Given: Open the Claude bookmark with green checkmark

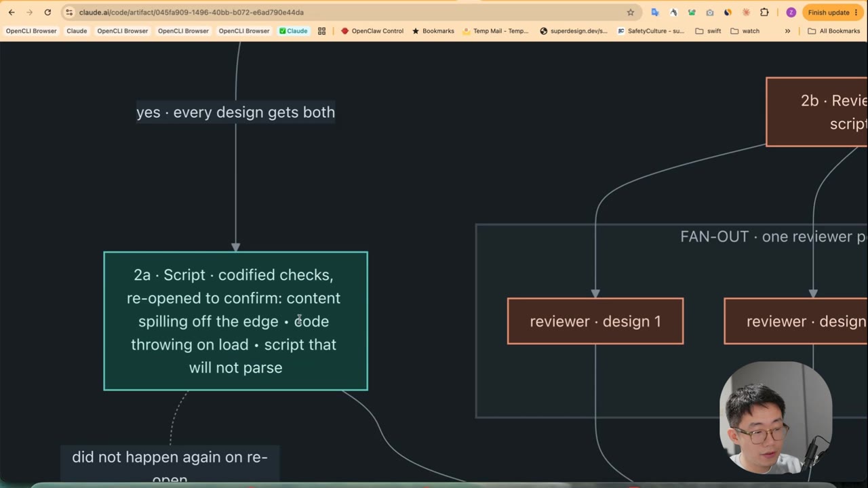Looking at the screenshot, I should (x=293, y=30).
